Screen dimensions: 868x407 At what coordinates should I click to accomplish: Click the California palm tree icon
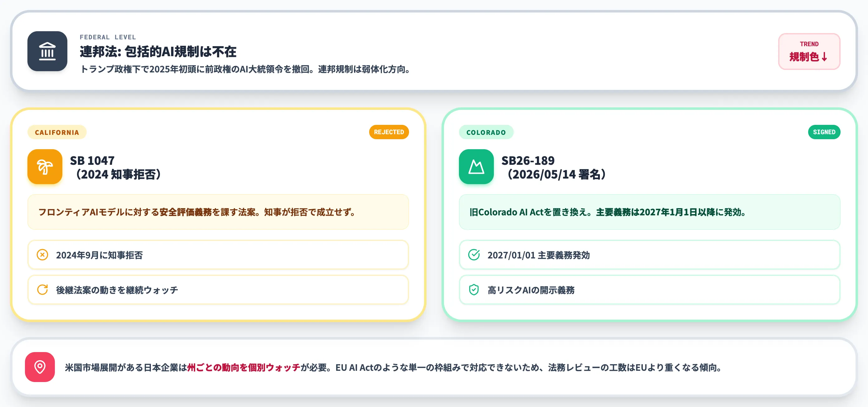(x=45, y=167)
